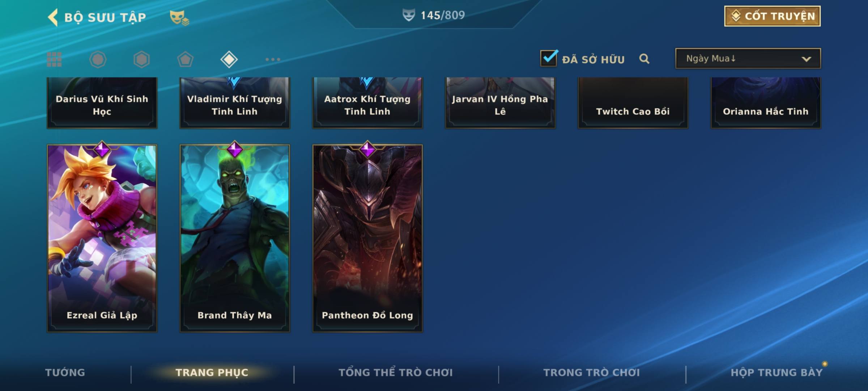Open the Twitch Cao Bồi skin card
Image resolution: width=868 pixels, height=391 pixels.
[633, 103]
